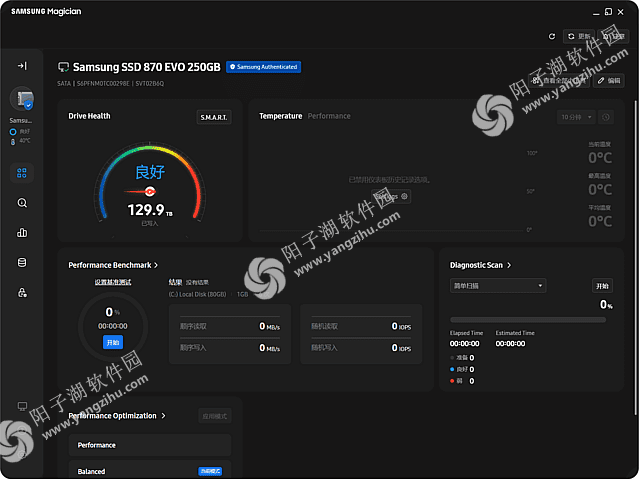Click the Elapsed Time 00:00:00 value
The image size is (640, 480).
tap(464, 344)
